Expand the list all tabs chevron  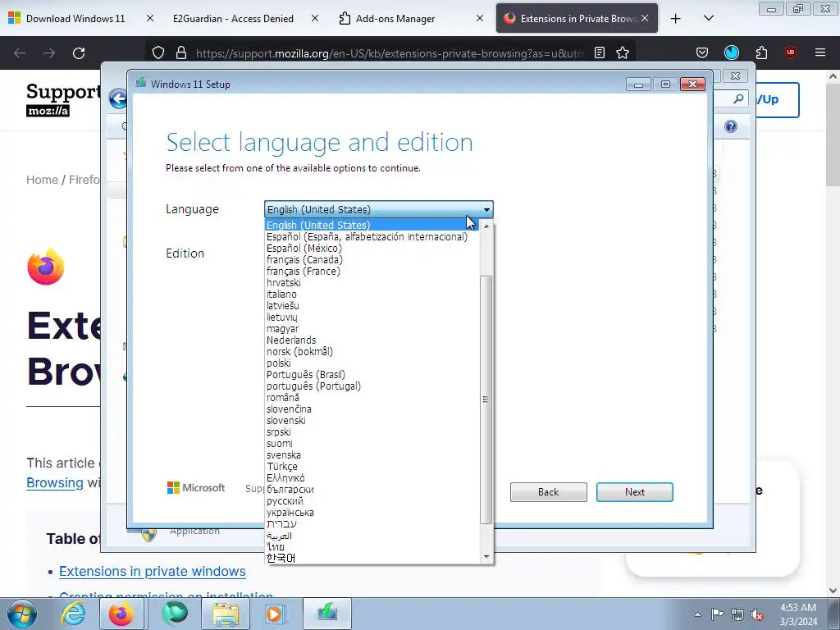point(708,18)
